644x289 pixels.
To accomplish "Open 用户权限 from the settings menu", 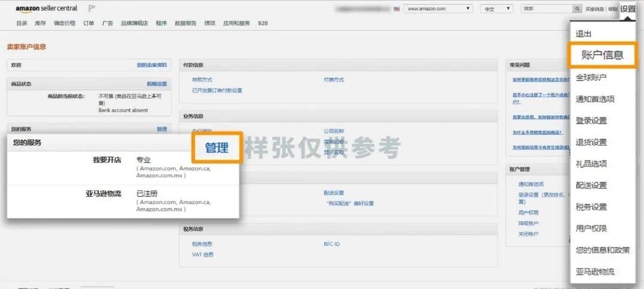I will tap(591, 228).
